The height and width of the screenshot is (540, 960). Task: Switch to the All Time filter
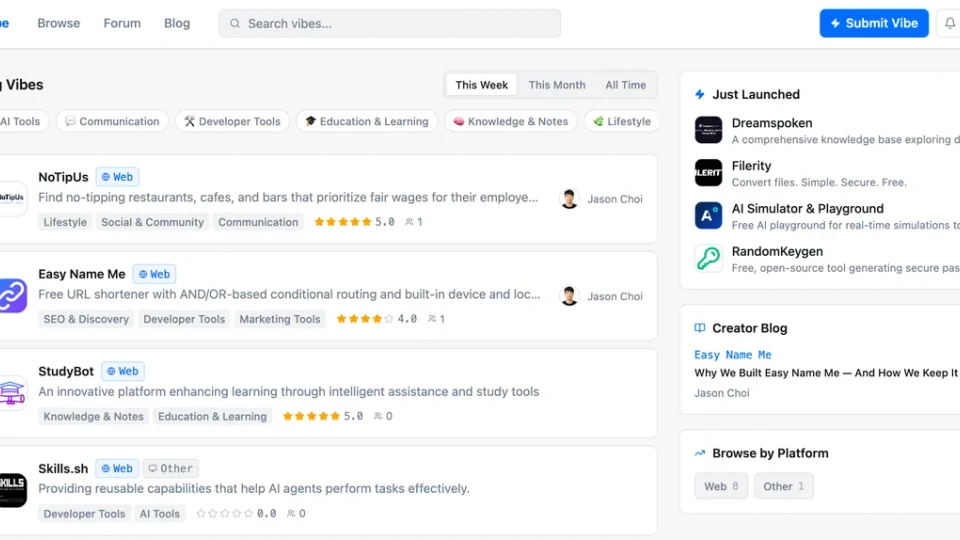(x=625, y=85)
